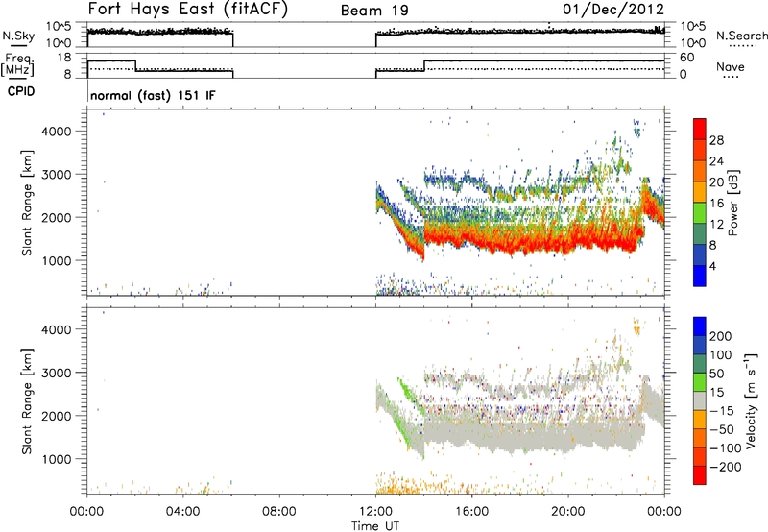Click the '16' value on Power colorbar
Viewport: 768px width, 532px height.
[x=716, y=203]
